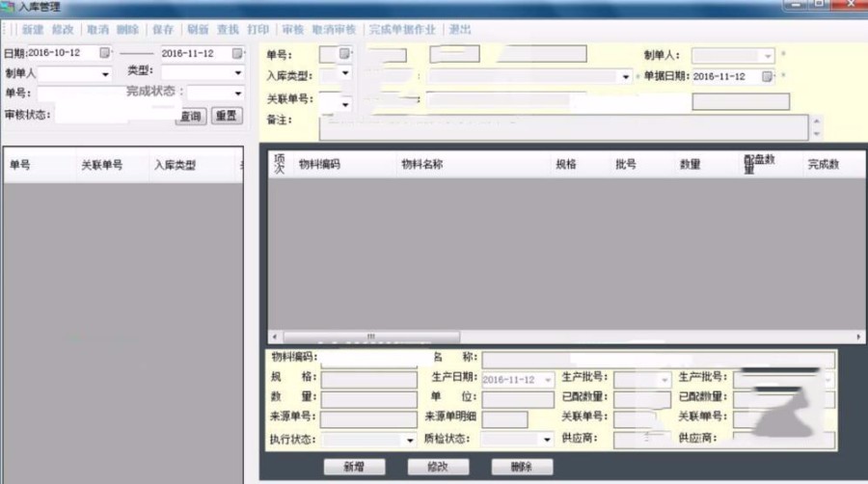This screenshot has height=484, width=868.
Task: Open the 质检状态 dropdown
Action: 547,440
